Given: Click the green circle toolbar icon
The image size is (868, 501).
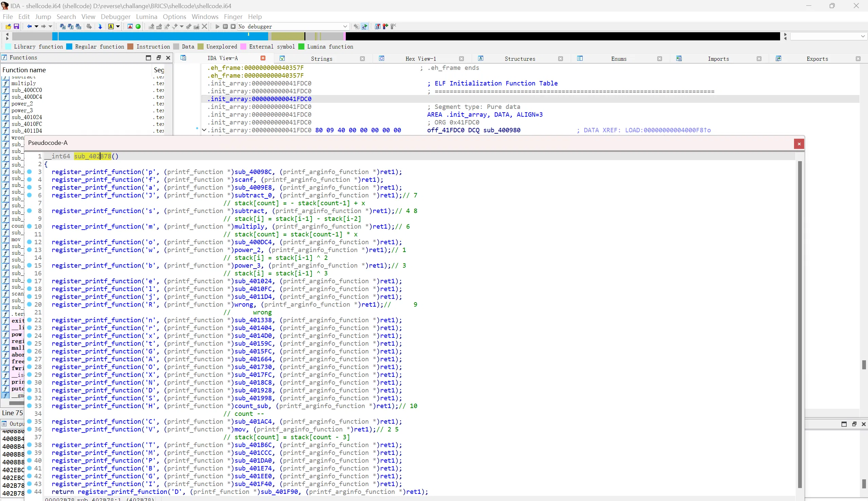Looking at the screenshot, I should tap(138, 26).
